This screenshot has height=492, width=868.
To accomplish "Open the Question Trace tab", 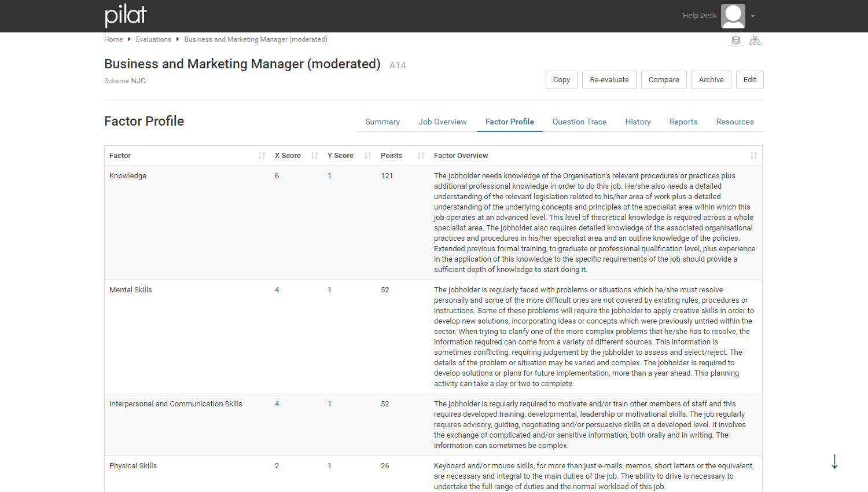I will 579,122.
